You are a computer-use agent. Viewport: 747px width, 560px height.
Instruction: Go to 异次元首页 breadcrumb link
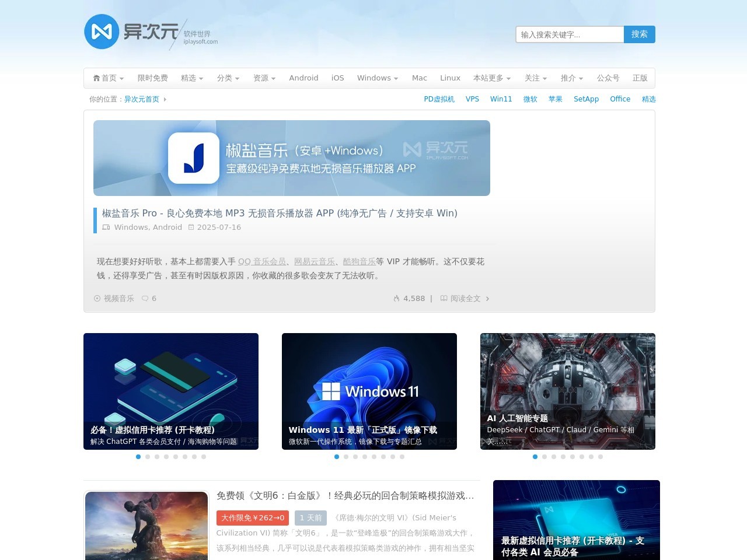142,99
